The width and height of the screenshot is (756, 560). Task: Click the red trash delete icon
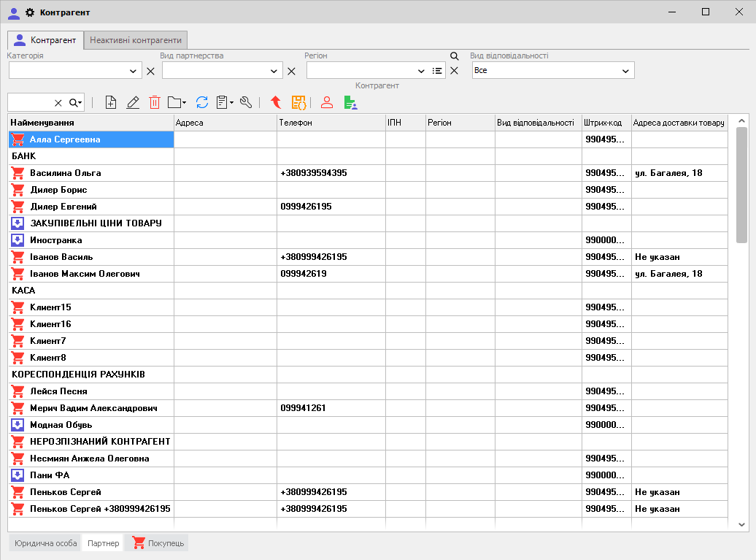click(x=155, y=103)
